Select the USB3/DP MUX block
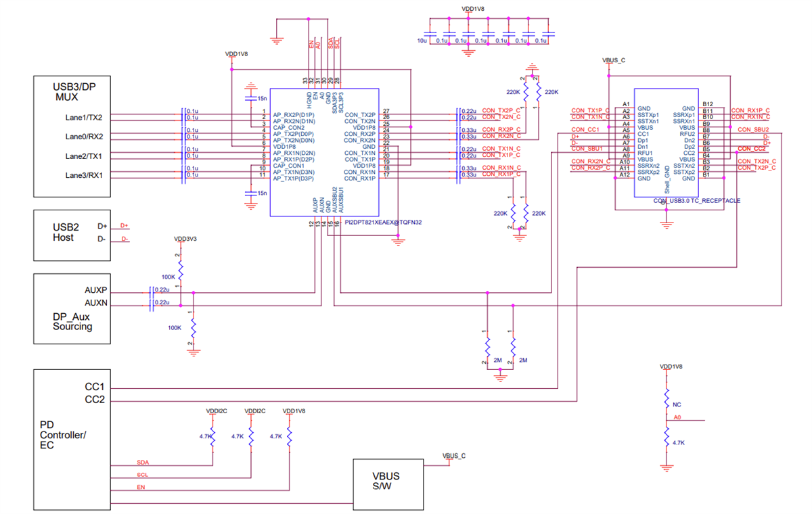 [71, 135]
